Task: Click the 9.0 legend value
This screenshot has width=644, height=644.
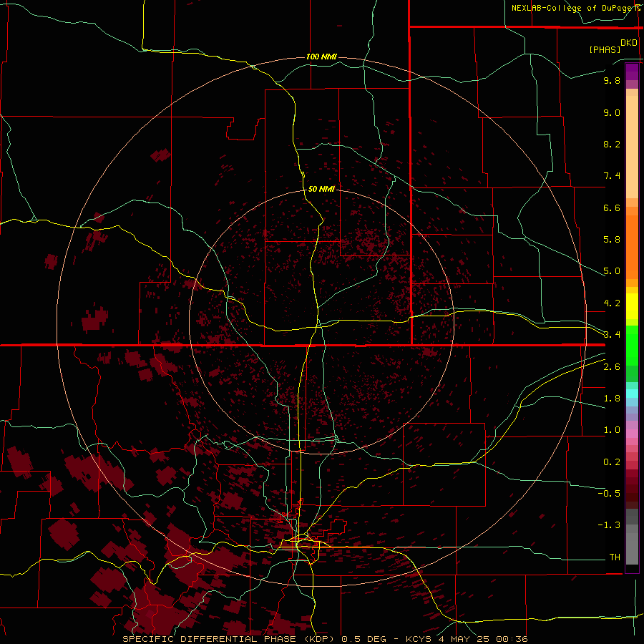Action: (x=612, y=112)
